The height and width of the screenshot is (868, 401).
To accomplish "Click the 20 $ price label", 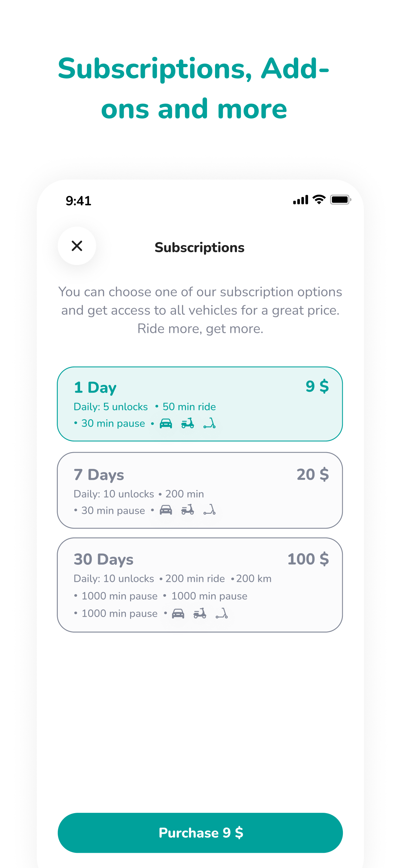I will pos(313,474).
